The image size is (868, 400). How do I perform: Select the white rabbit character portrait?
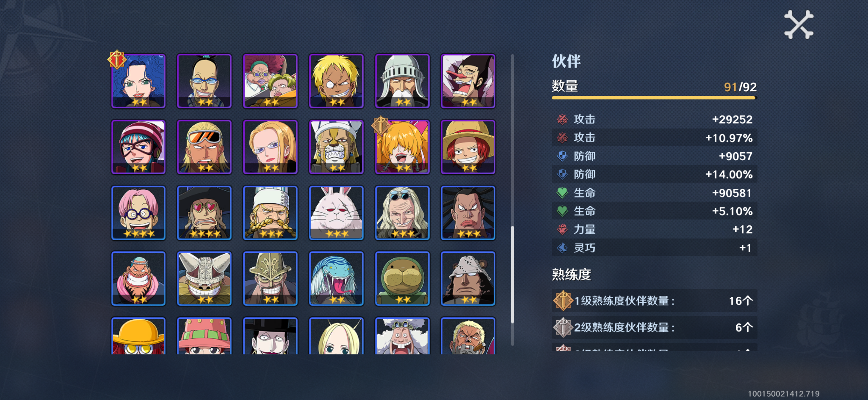[x=336, y=213]
